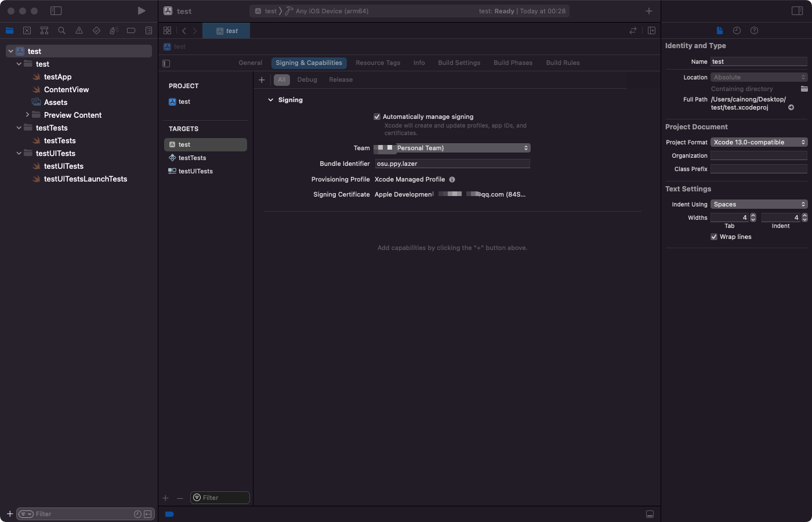Image resolution: width=812 pixels, height=522 pixels.
Task: Open the Project Format dropdown
Action: coord(759,143)
